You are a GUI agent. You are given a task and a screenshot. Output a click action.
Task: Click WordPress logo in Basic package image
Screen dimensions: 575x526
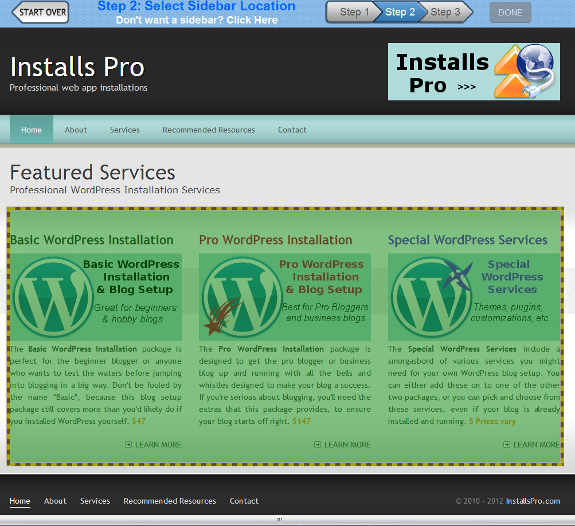[54, 297]
